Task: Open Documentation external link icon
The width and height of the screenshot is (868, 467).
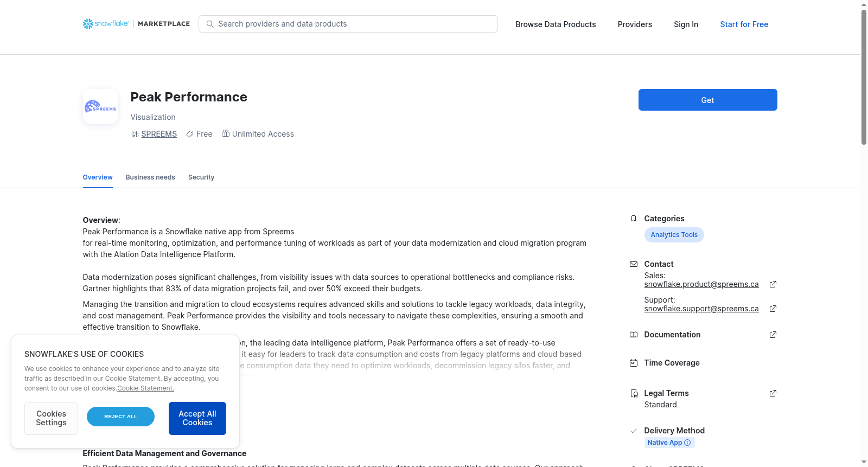Action: click(x=773, y=335)
